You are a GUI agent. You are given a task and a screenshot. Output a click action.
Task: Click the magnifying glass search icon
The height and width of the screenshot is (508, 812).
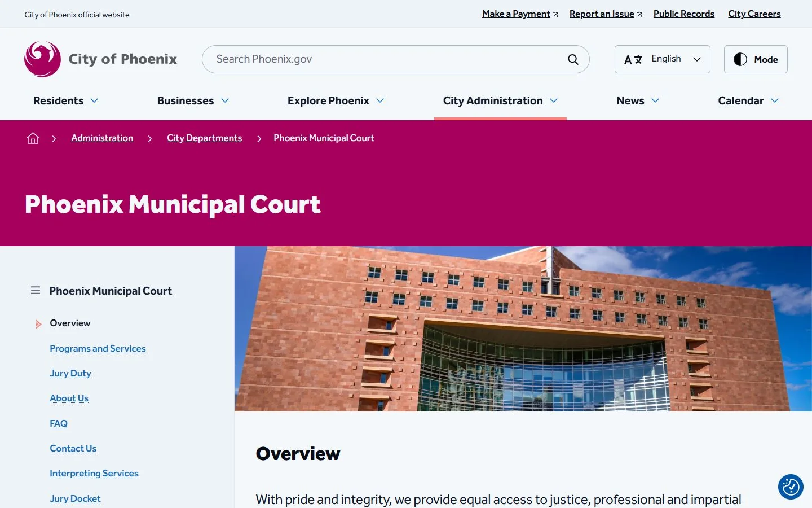click(x=573, y=59)
